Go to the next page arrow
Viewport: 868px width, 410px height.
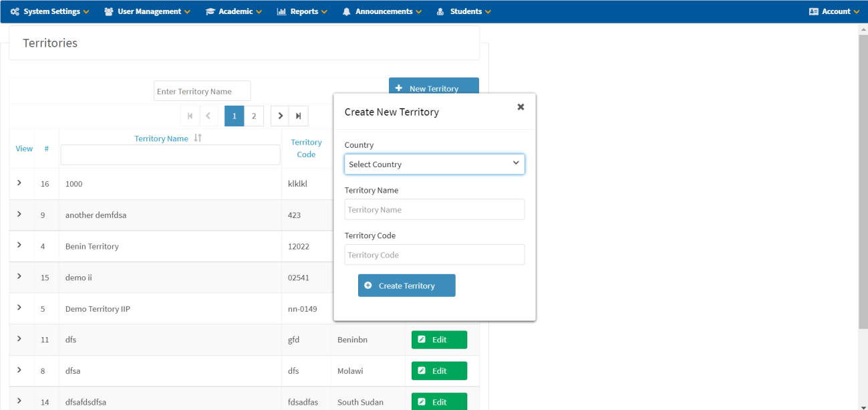[280, 116]
